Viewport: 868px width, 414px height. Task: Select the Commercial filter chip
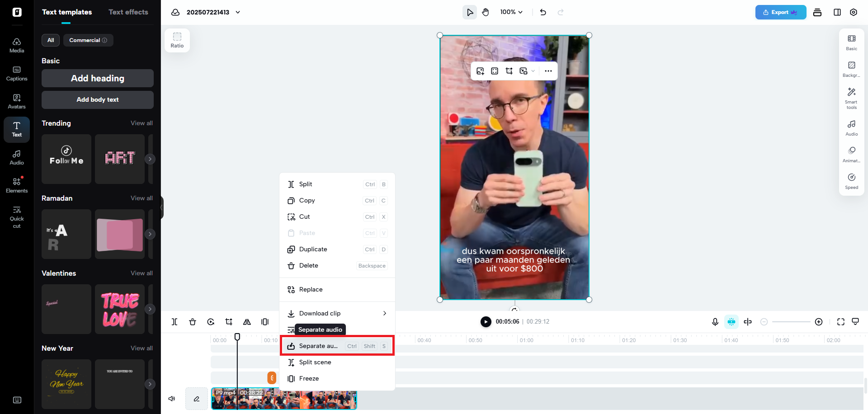tap(88, 40)
